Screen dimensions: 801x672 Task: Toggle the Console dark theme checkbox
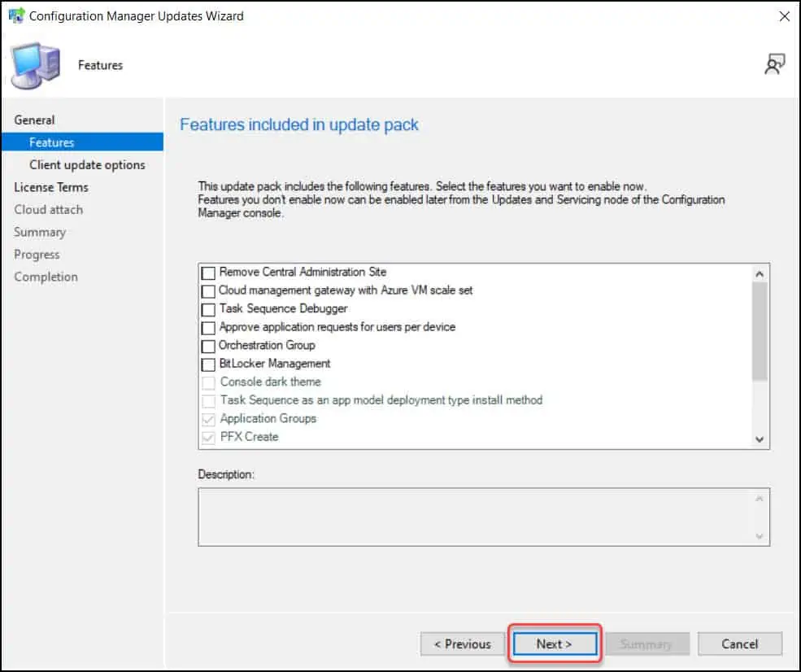(208, 382)
